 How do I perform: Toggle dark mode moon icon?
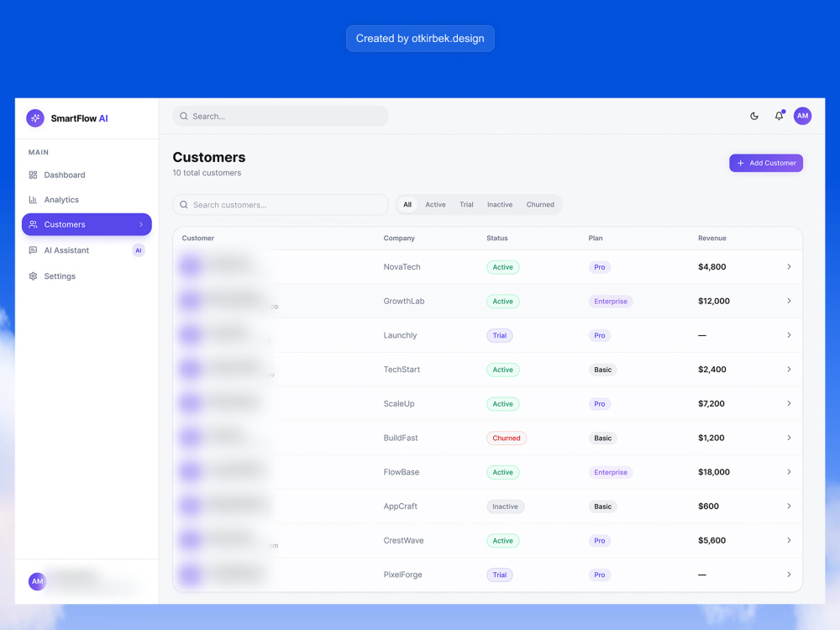[x=754, y=116]
